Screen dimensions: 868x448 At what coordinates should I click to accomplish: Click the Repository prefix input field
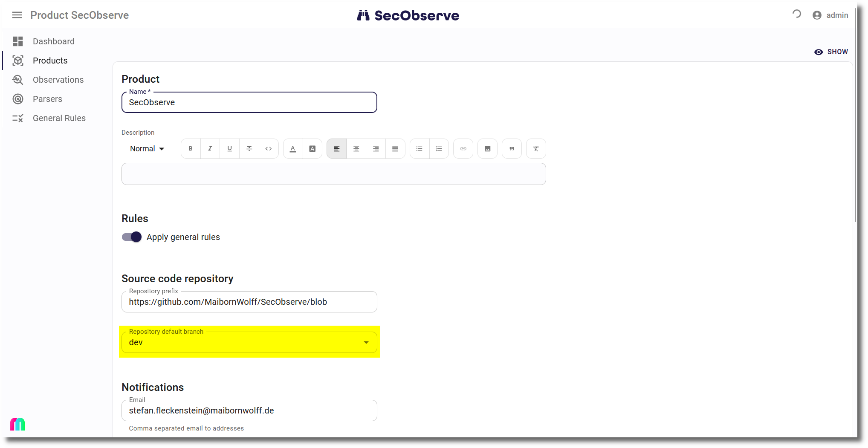click(x=249, y=302)
